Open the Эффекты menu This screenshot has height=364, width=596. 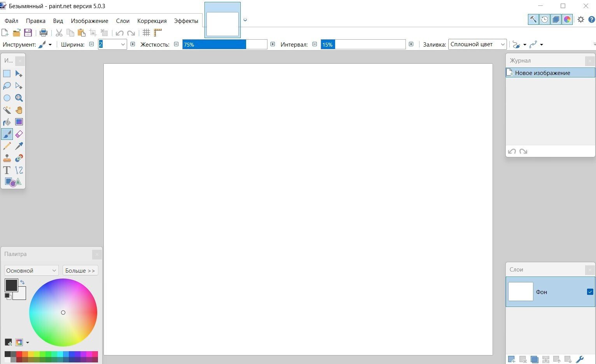[186, 21]
